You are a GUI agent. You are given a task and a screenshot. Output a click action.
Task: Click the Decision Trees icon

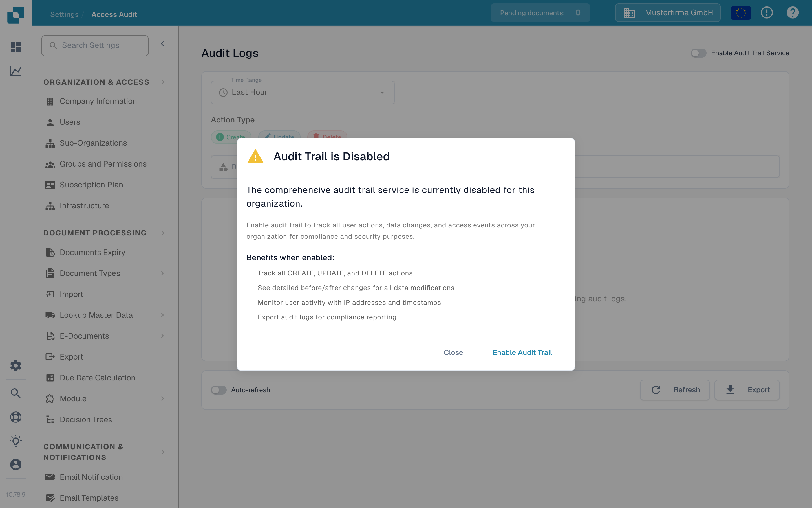point(50,420)
